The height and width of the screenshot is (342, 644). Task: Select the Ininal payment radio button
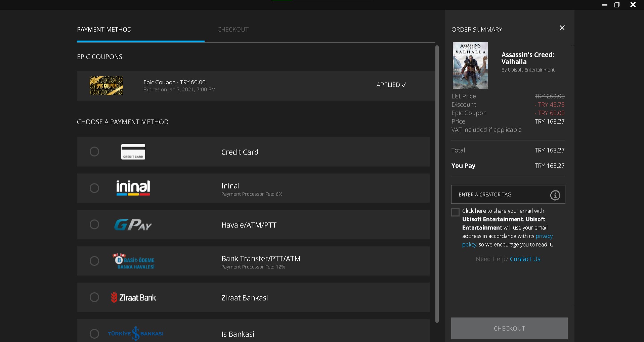pyautogui.click(x=94, y=188)
